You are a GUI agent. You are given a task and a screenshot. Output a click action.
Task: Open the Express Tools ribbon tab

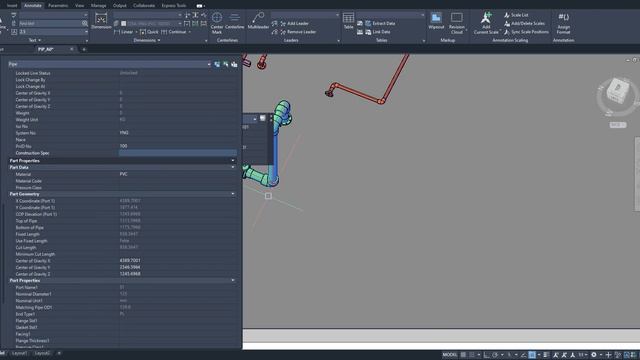click(174, 6)
